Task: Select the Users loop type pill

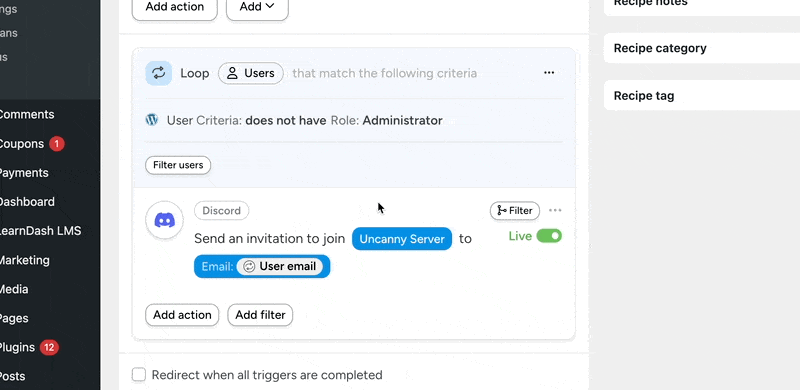Action: click(251, 74)
